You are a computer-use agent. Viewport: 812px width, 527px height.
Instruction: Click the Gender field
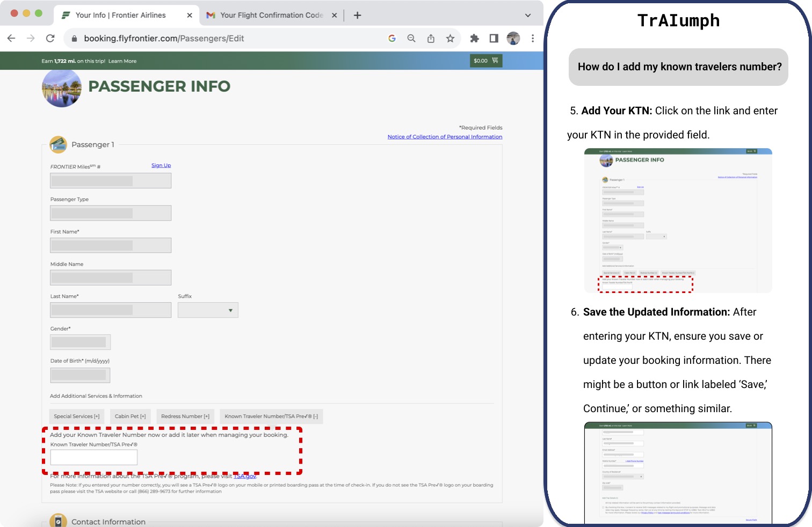coord(80,342)
